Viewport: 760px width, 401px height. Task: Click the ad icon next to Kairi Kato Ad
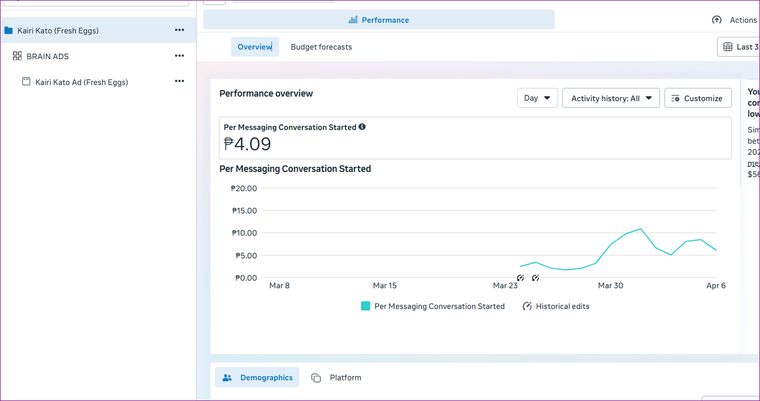pyautogui.click(x=26, y=81)
